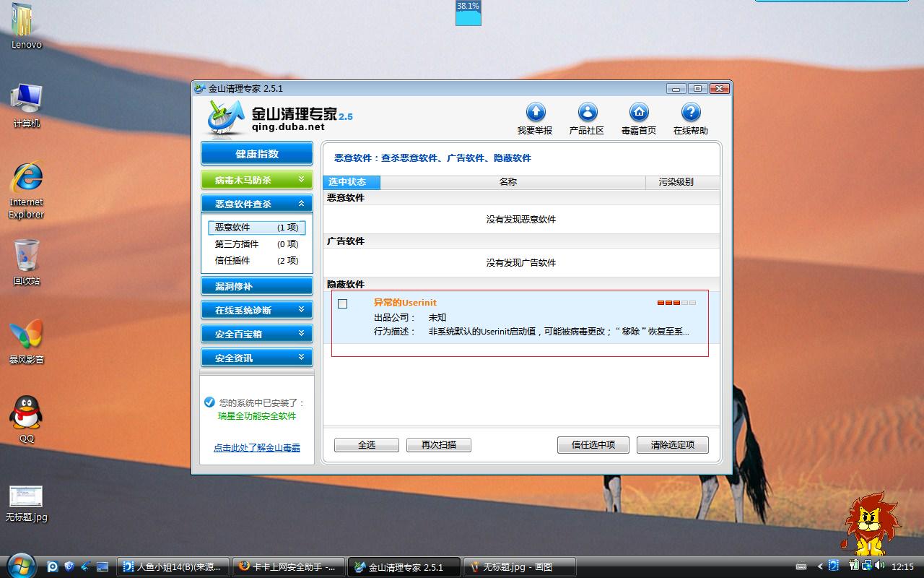The image size is (924, 578).
Task: Click the qing.duba.net address text
Action: coord(288,126)
